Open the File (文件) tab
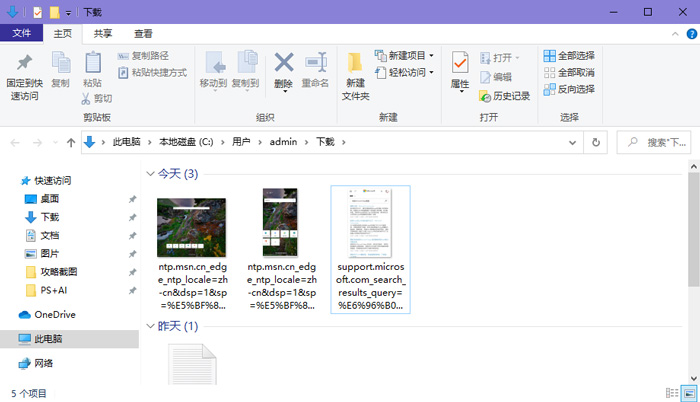The width and height of the screenshot is (700, 402). click(x=21, y=33)
